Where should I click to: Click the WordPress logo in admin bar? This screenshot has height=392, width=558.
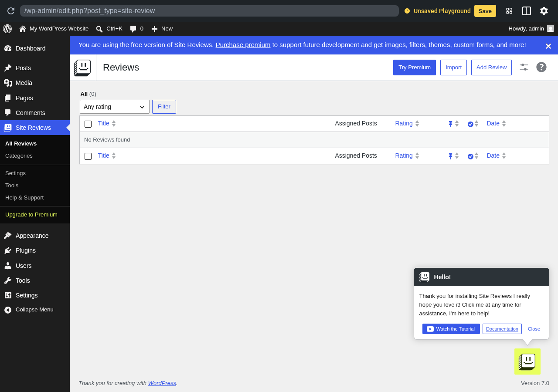click(7, 29)
